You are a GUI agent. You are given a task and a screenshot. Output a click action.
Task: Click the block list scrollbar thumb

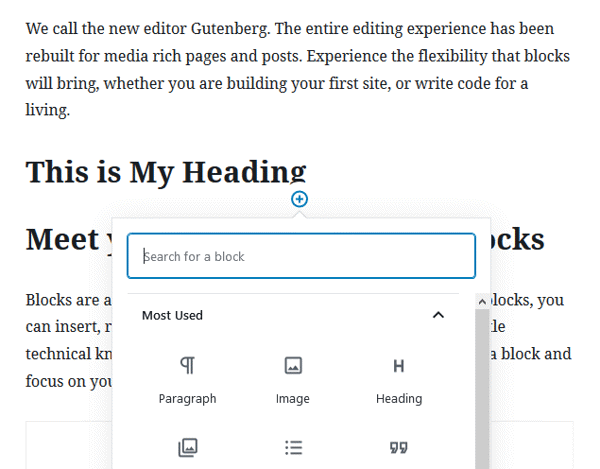click(482, 388)
